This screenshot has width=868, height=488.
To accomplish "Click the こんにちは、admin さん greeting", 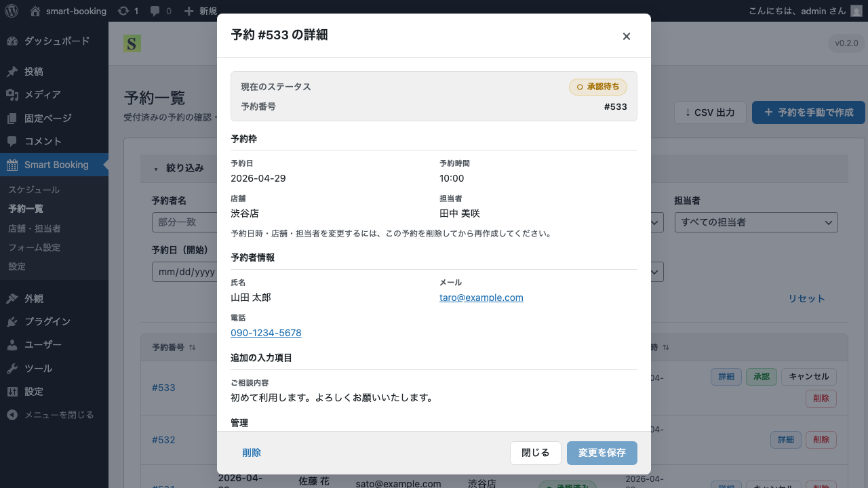I will [x=797, y=11].
